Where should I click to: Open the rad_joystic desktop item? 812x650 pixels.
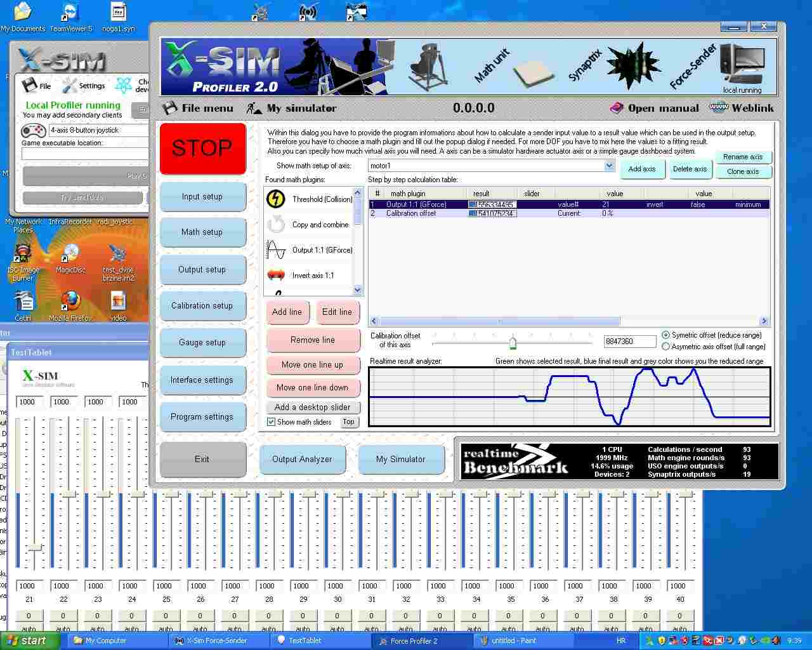tap(115, 222)
